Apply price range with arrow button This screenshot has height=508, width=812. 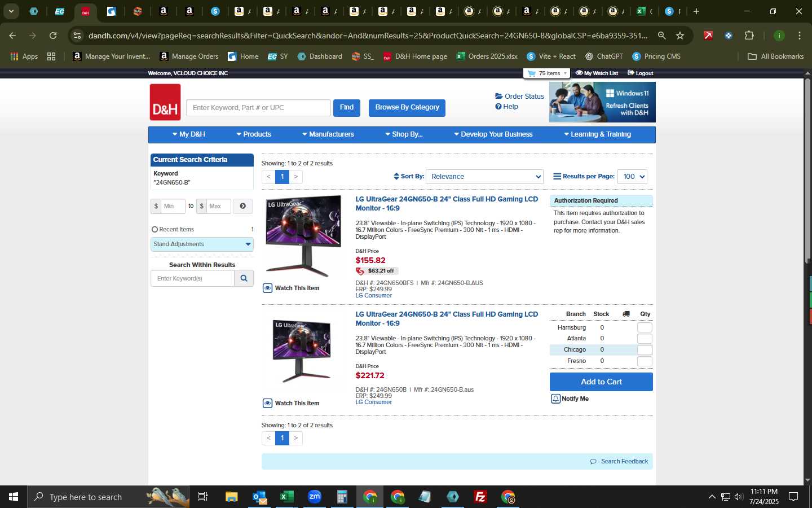click(242, 206)
